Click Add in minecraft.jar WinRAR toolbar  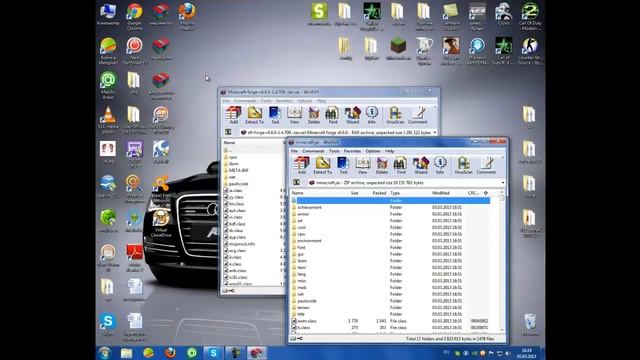pyautogui.click(x=302, y=165)
